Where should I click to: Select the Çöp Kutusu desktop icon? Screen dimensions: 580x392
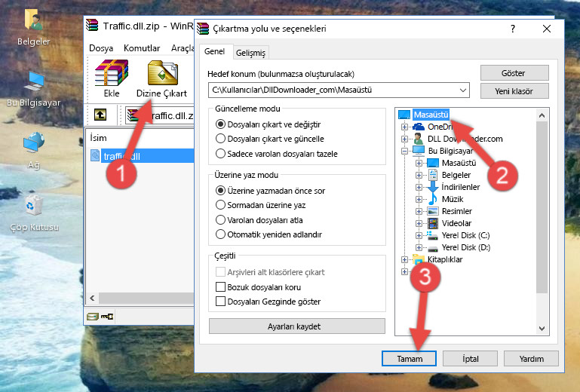tap(34, 212)
